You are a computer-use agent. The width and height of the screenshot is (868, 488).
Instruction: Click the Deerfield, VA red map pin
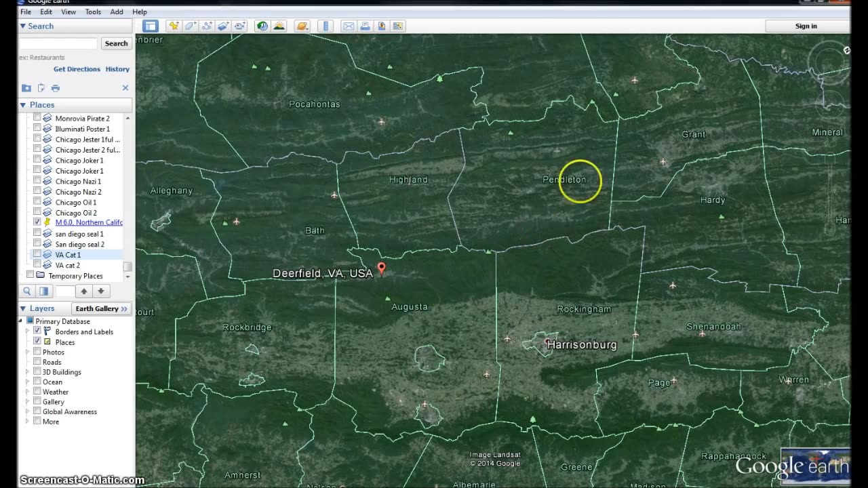pos(381,269)
